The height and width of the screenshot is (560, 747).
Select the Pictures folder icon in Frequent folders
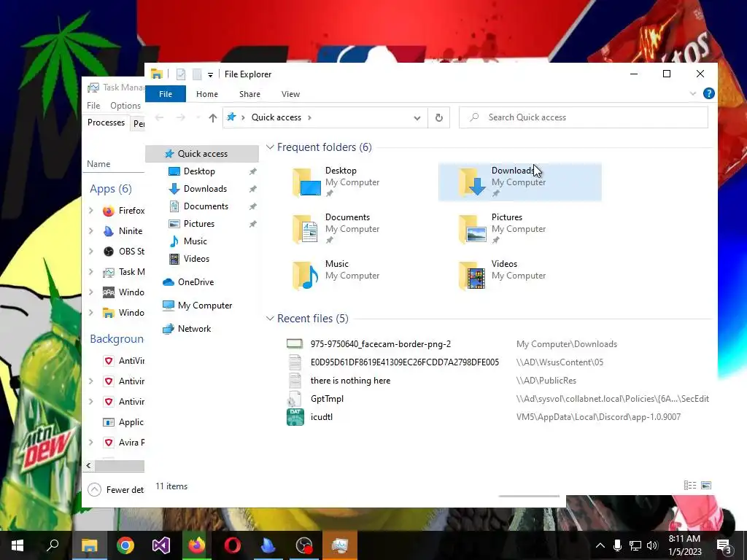tap(472, 228)
